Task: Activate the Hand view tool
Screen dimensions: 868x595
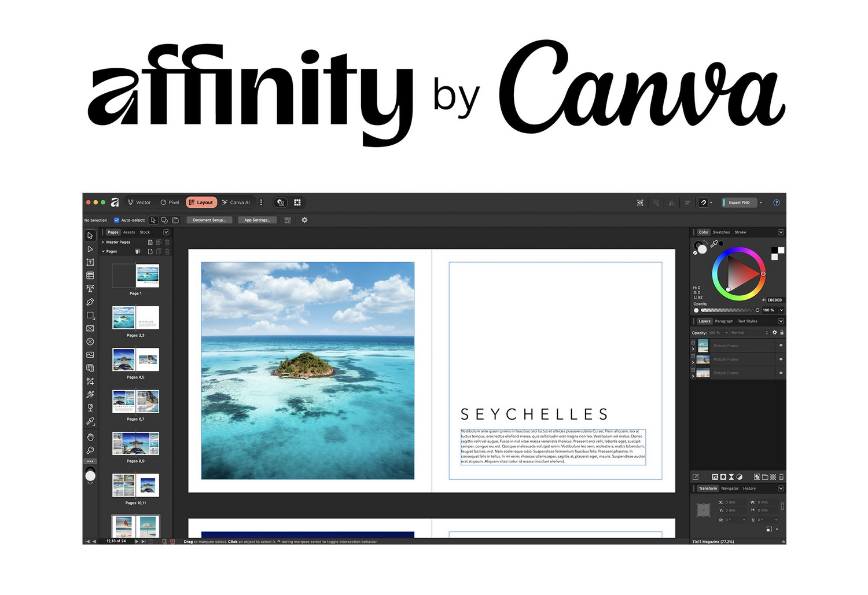Action: [90, 437]
